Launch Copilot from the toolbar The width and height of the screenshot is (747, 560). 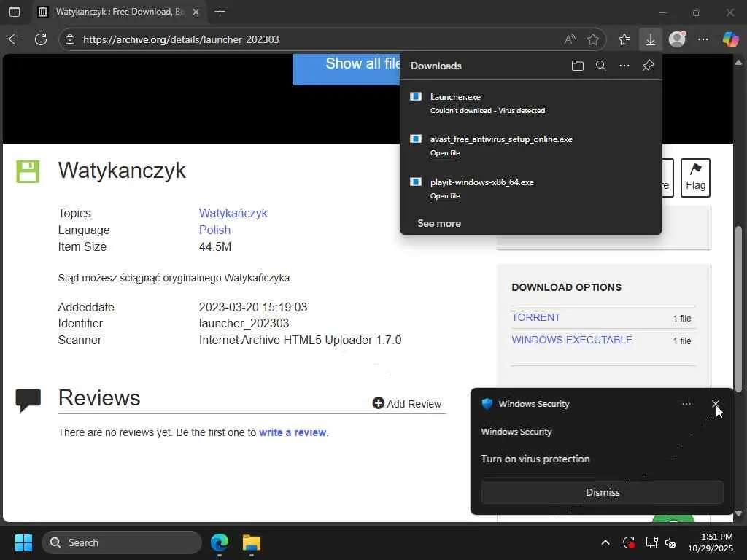730,39
